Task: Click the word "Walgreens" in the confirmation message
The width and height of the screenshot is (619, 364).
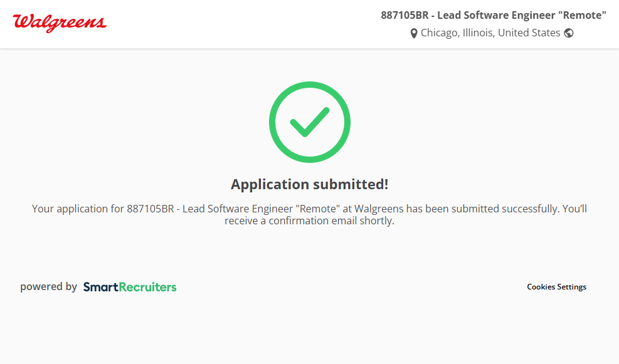Action: (x=379, y=209)
